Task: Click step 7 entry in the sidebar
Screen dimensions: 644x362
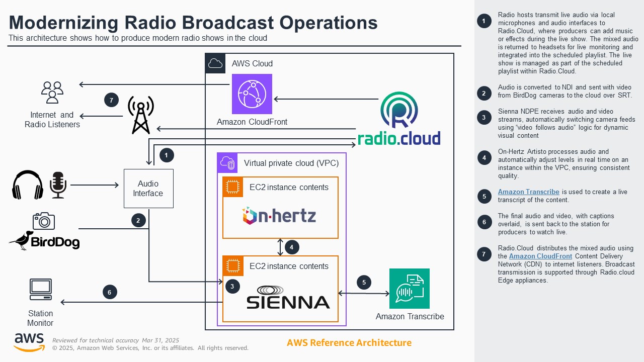Action: (484, 254)
